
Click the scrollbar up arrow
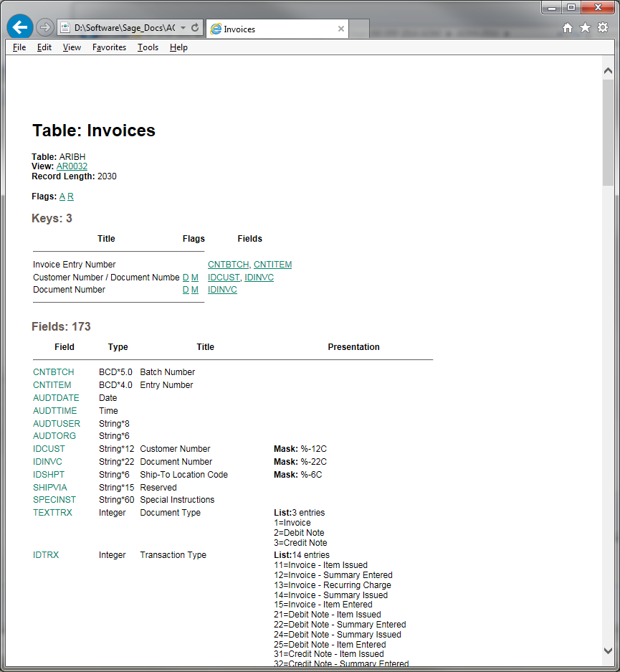(608, 71)
